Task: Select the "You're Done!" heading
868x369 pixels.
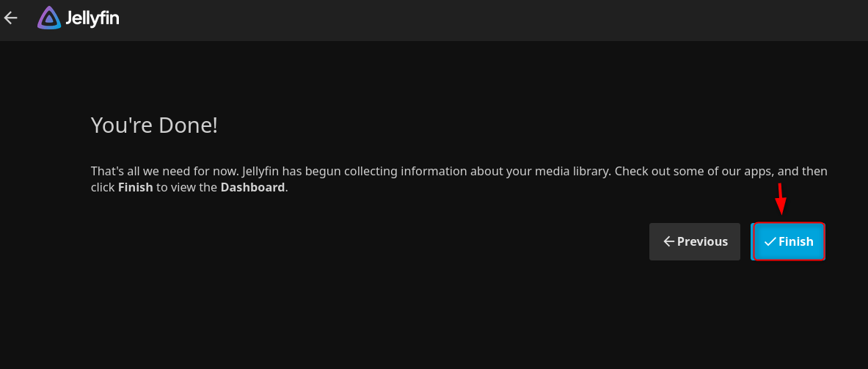Action: [154, 125]
